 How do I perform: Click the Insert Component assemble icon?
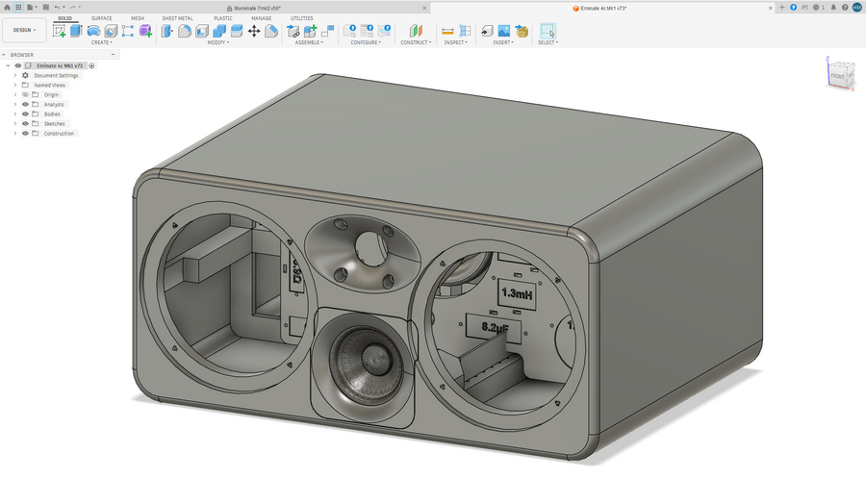point(293,31)
